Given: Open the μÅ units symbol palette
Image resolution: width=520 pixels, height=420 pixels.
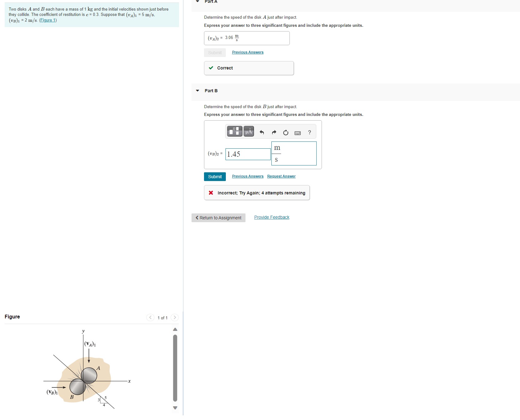Looking at the screenshot, I should 248,131.
